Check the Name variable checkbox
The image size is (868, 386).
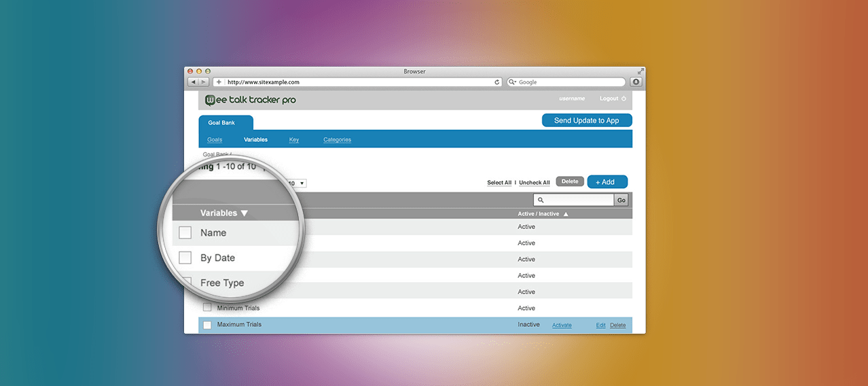coord(185,233)
